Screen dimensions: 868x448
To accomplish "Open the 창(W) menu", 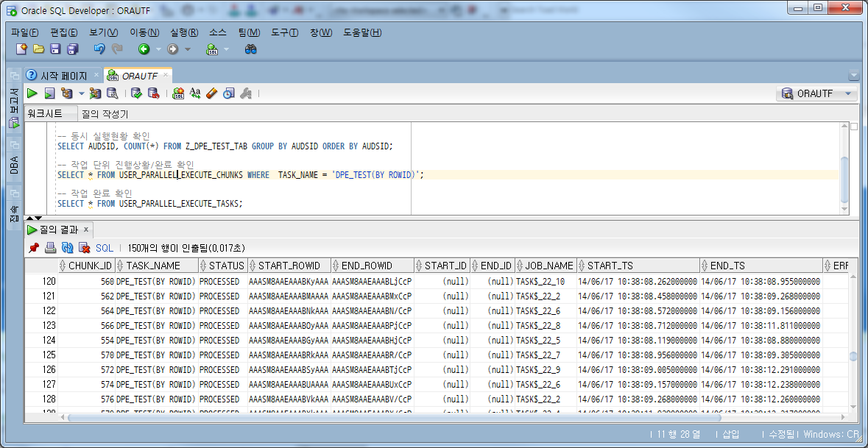I will [321, 32].
